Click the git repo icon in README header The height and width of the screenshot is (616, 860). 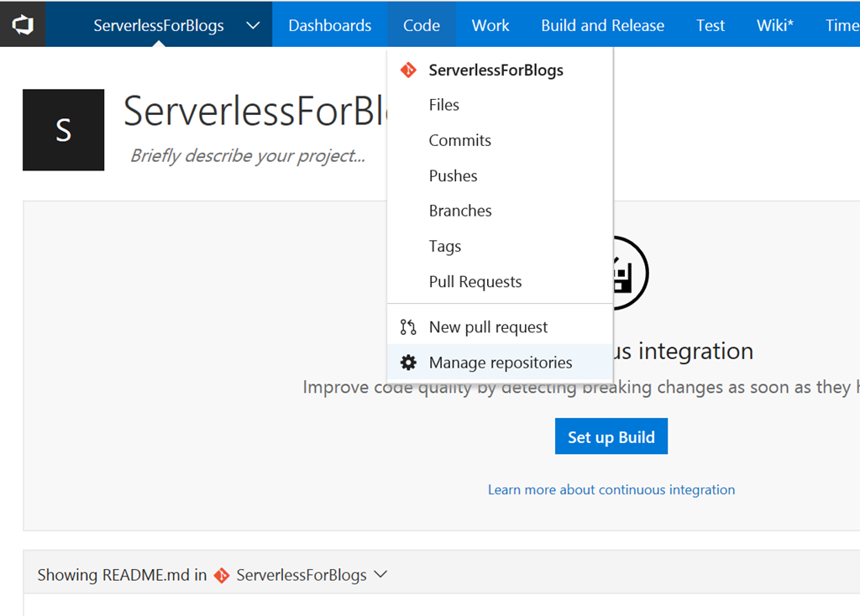(222, 576)
